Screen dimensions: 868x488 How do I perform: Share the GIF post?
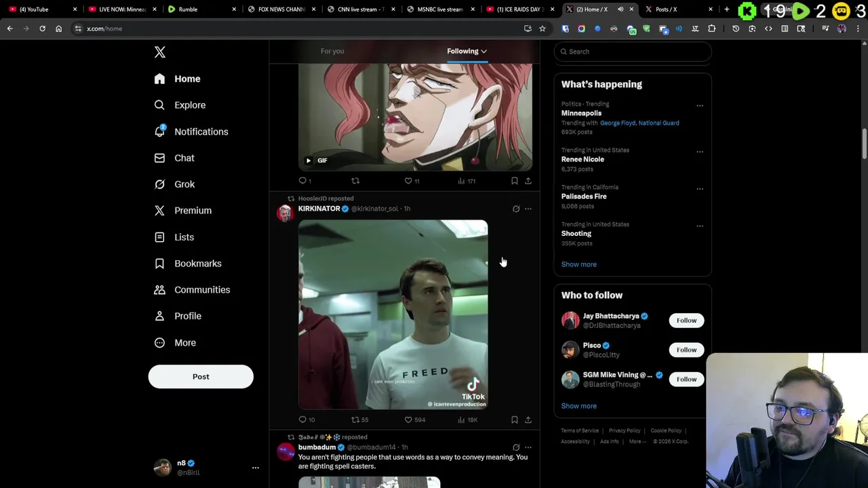point(528,181)
